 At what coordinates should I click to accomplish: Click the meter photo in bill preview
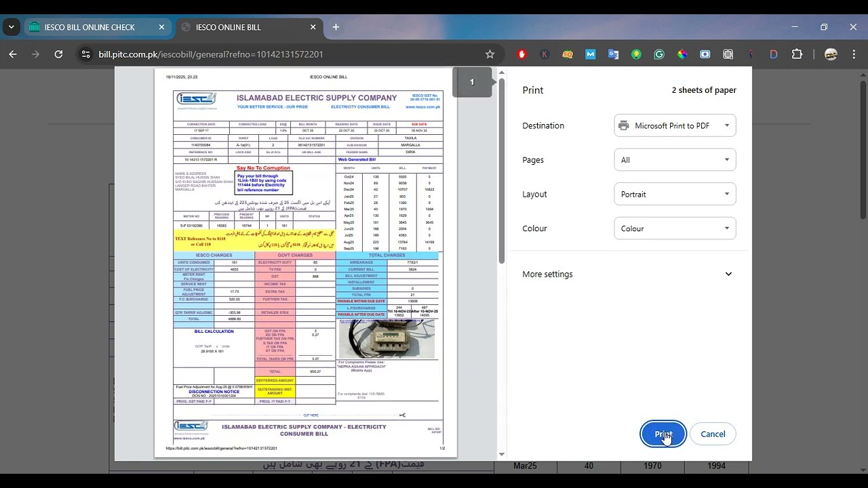[387, 339]
